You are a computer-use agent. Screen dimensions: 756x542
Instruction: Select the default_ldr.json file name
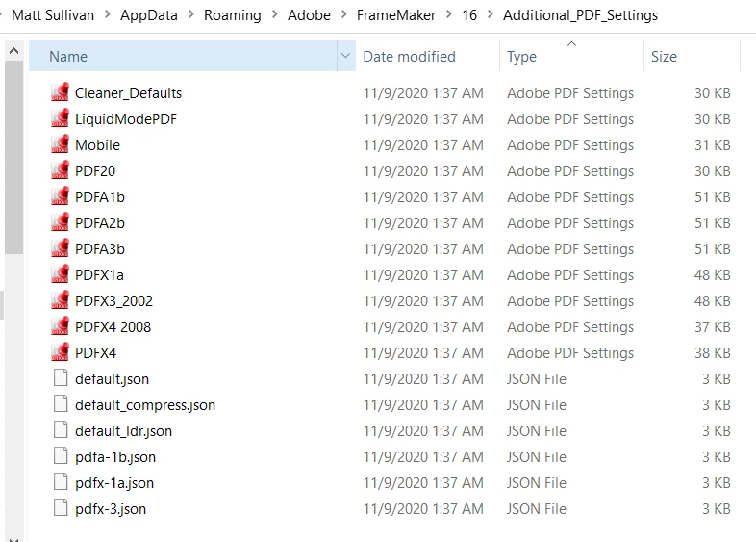[x=123, y=431]
